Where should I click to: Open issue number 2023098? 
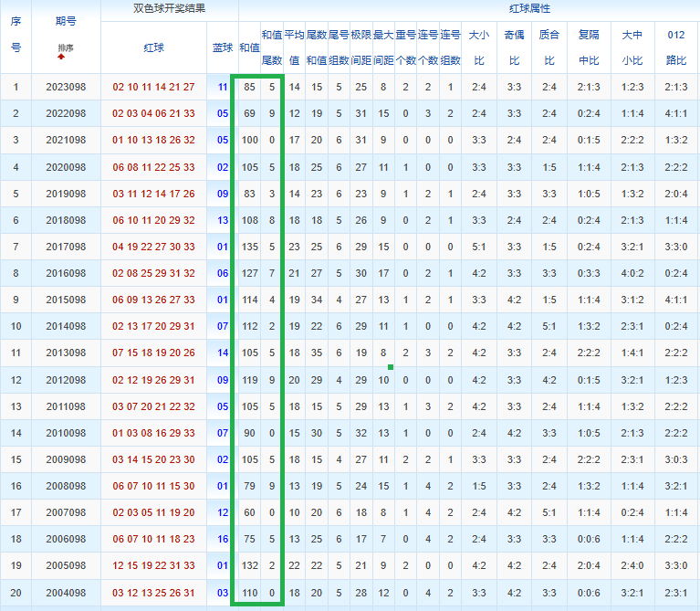tap(66, 87)
